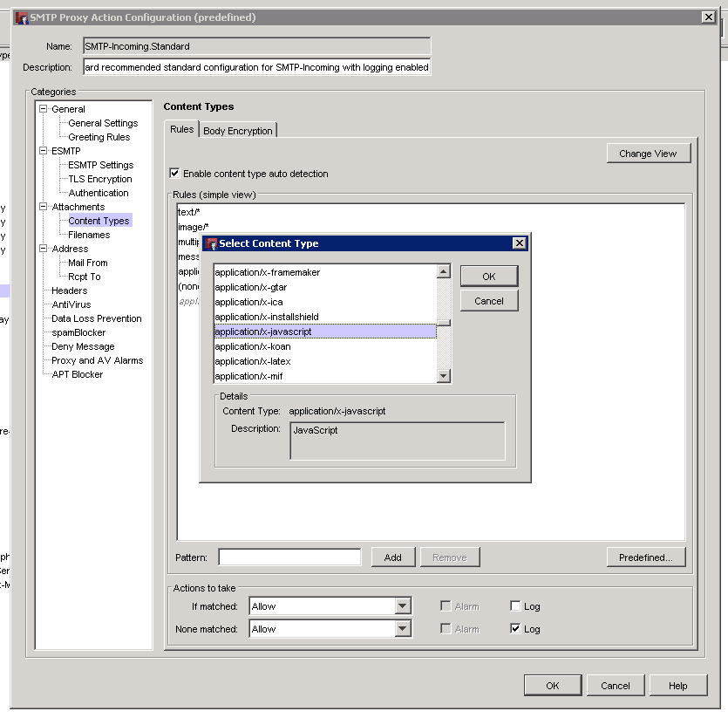Collapse the Address tree category

click(43, 249)
